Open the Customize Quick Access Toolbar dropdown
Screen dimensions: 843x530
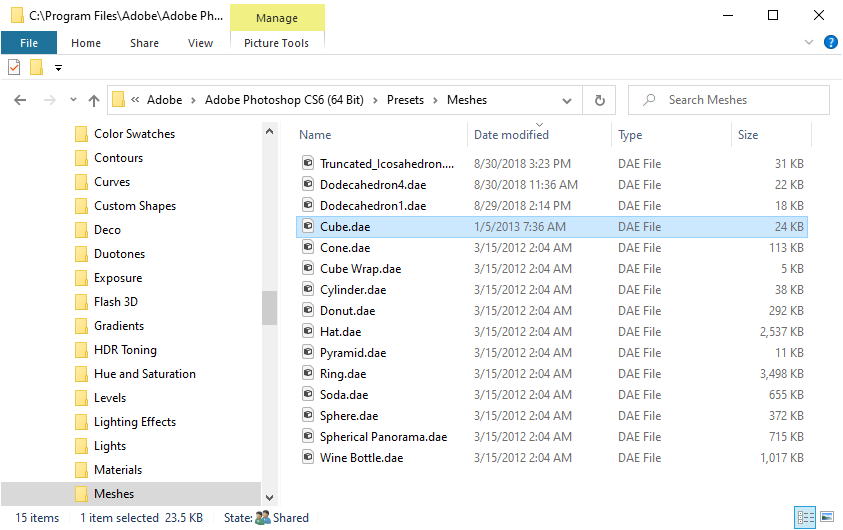(x=58, y=68)
